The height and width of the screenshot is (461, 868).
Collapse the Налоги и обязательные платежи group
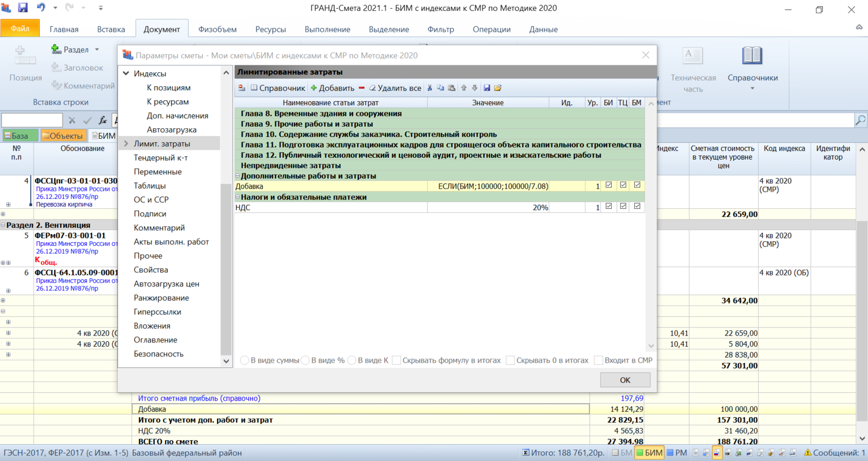(238, 197)
